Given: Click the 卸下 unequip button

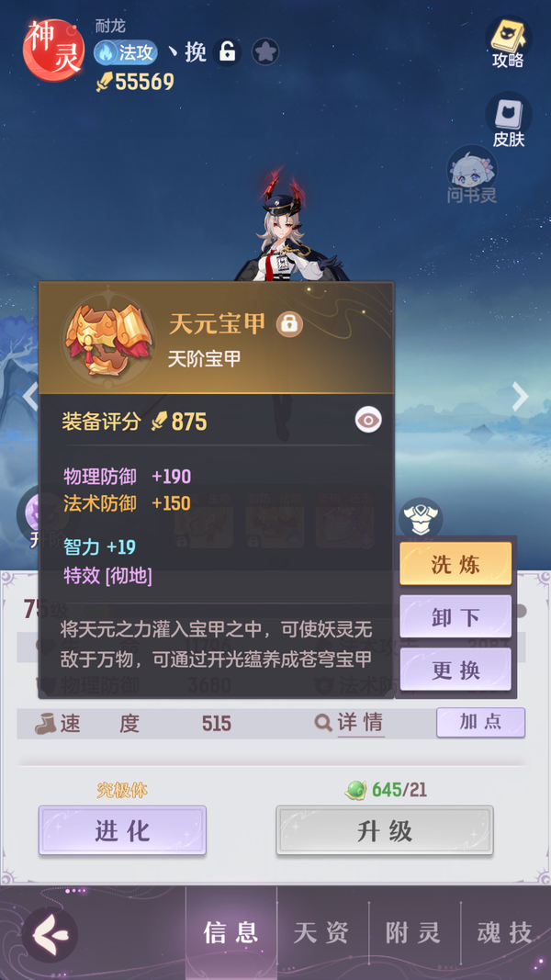Looking at the screenshot, I should [455, 617].
